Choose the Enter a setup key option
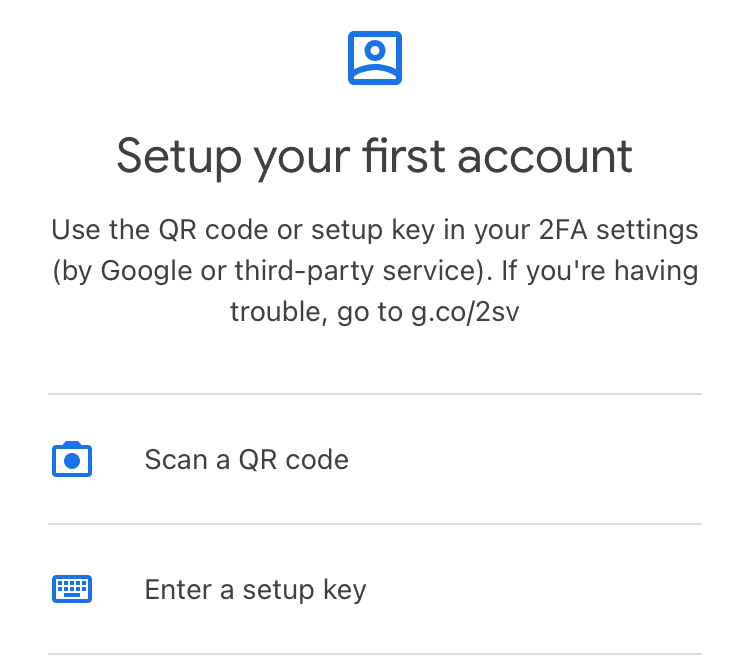The width and height of the screenshot is (750, 665). tap(375, 589)
